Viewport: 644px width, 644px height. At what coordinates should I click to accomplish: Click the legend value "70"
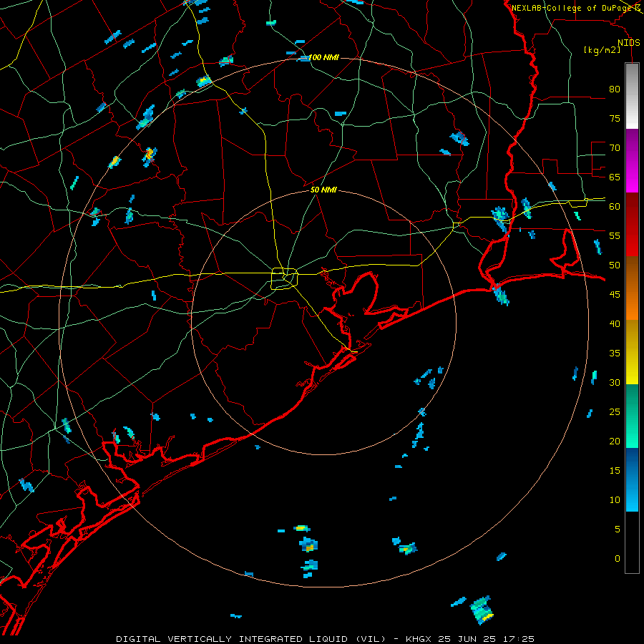click(x=615, y=148)
